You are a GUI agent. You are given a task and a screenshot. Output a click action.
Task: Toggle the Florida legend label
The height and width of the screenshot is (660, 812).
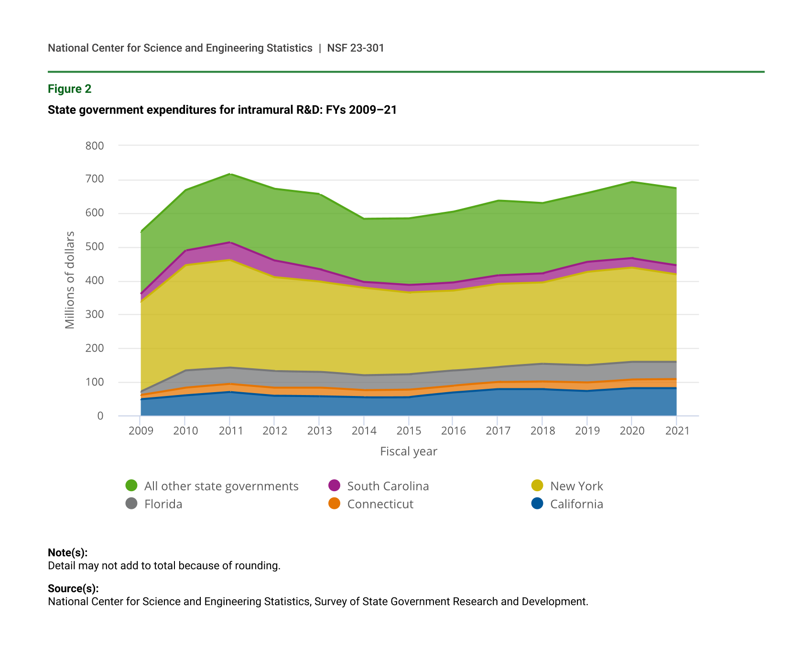coord(163,504)
